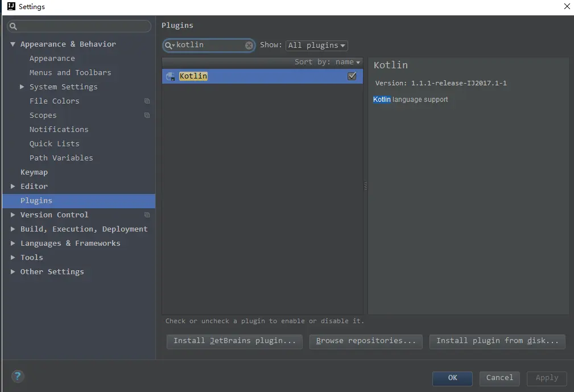The width and height of the screenshot is (574, 392).
Task: Open File Colors settings
Action: pyautogui.click(x=54, y=101)
